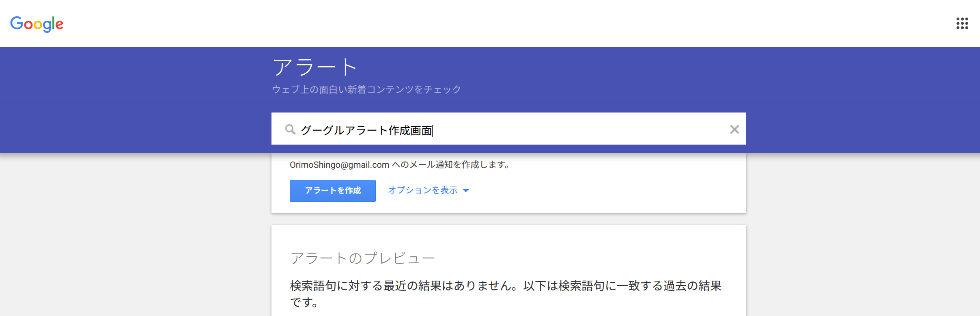Focus the alert search query field
The height and width of the screenshot is (316, 980).
[509, 129]
